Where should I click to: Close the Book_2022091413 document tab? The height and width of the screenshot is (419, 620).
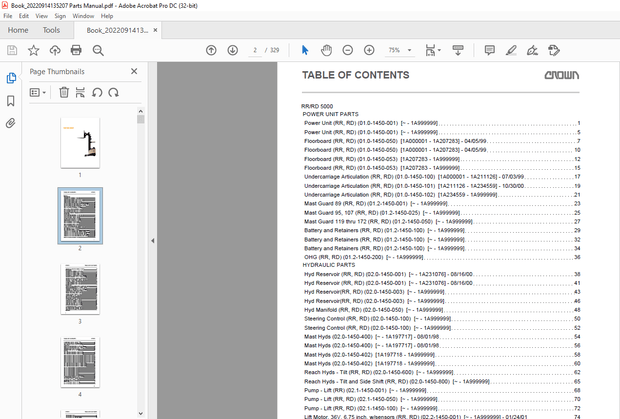[x=155, y=30]
